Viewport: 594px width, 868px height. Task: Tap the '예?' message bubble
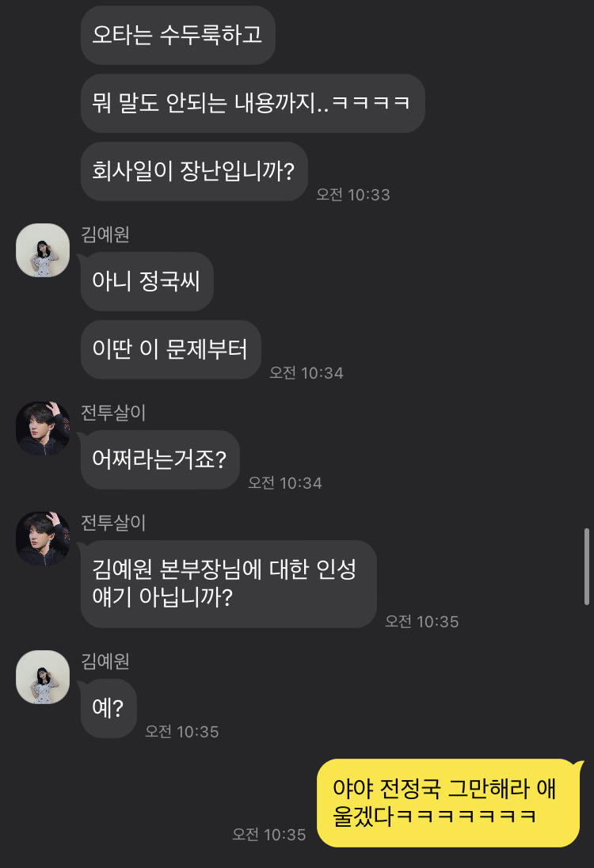point(109,708)
